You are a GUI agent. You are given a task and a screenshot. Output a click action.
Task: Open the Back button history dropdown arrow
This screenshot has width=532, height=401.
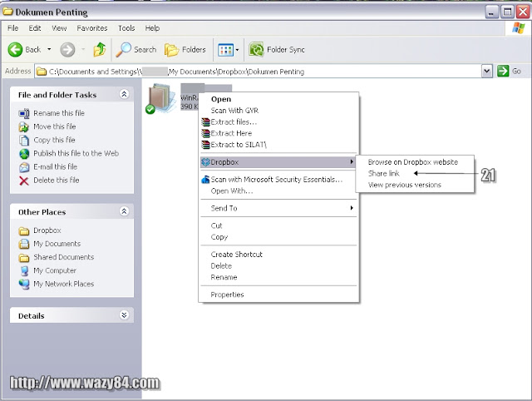49,50
